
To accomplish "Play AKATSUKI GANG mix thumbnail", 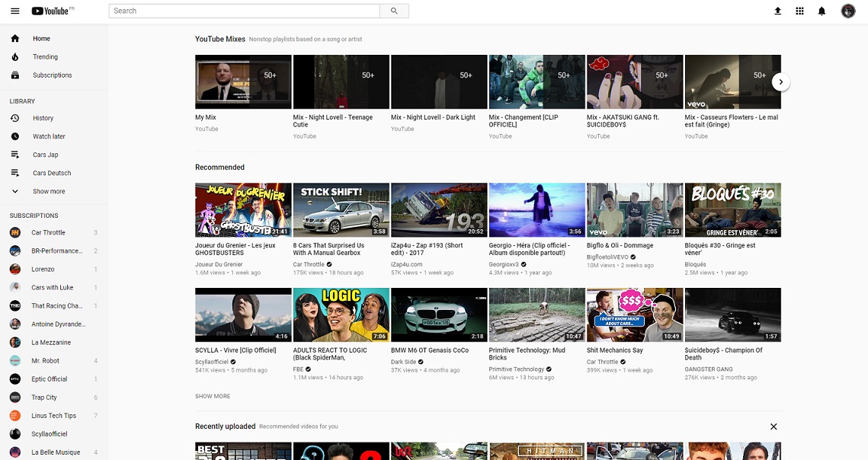I will 635,81.
